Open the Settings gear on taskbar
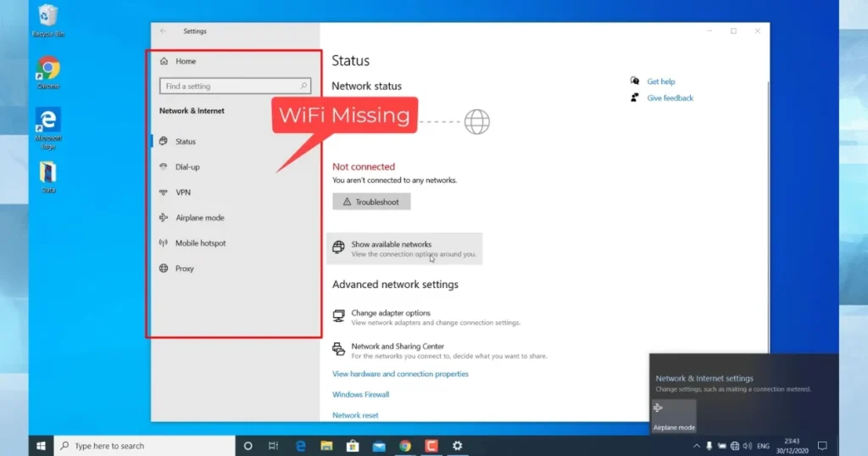The height and width of the screenshot is (456, 868). click(x=457, y=446)
